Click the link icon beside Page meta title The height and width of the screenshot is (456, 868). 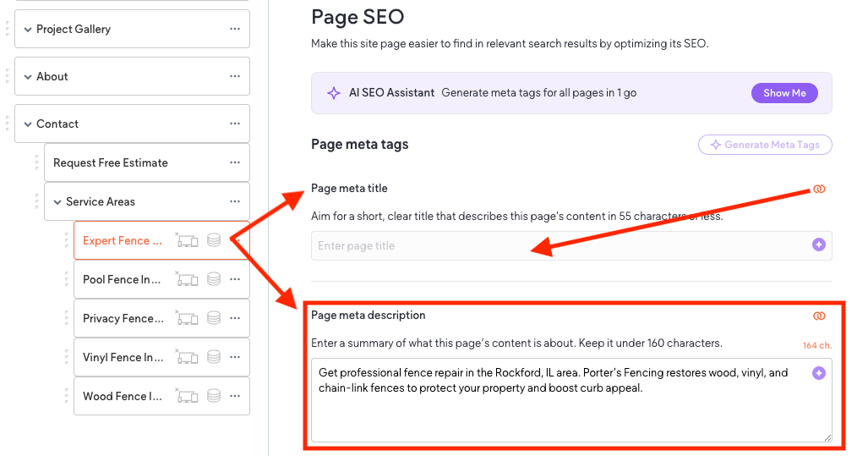(818, 189)
